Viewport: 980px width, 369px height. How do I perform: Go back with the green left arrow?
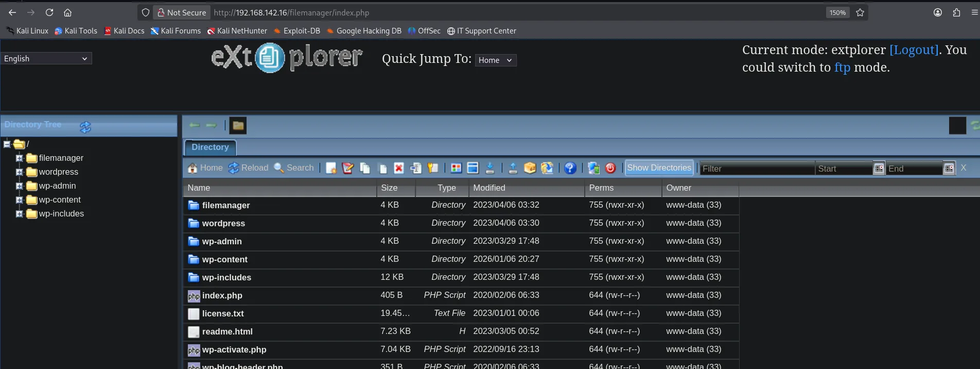coord(195,125)
